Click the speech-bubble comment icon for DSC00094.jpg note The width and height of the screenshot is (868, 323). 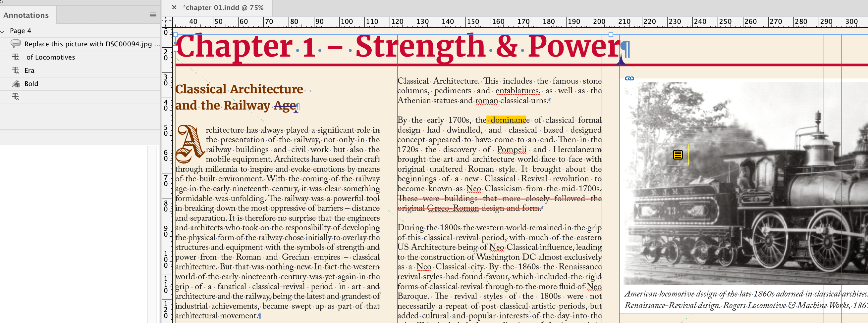(x=16, y=44)
